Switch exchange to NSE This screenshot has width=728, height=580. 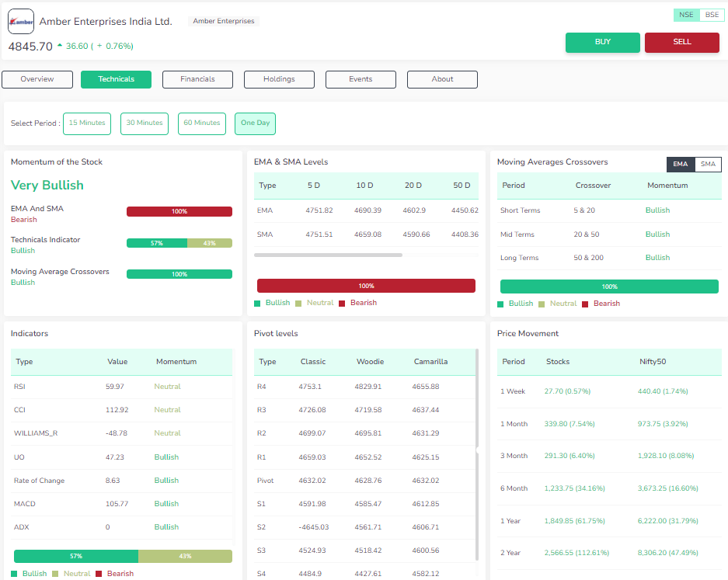pos(686,15)
